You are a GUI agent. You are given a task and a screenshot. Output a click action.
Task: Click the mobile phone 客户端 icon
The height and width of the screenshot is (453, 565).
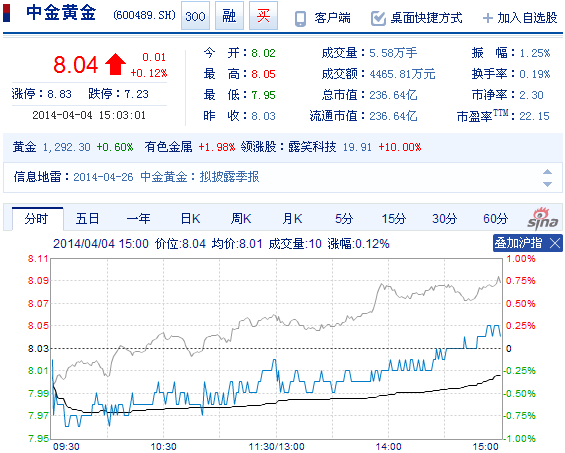coord(300,18)
